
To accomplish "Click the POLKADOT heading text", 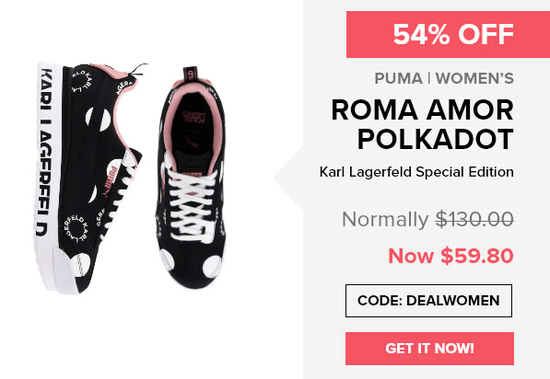I will [435, 139].
